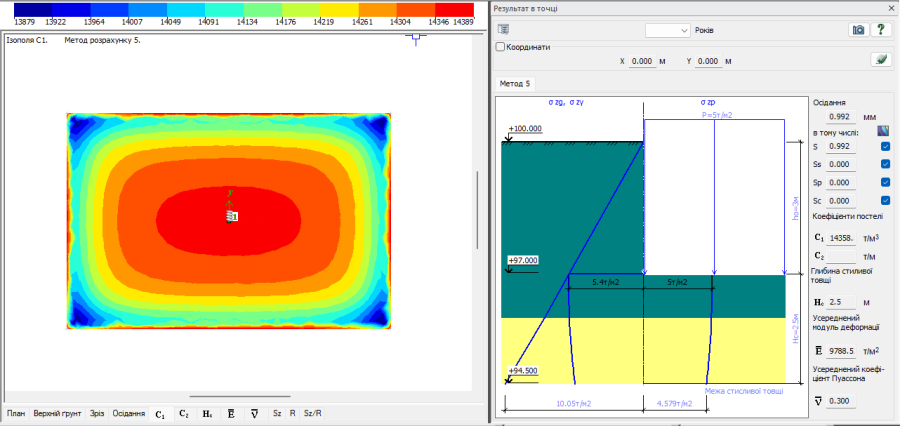Image resolution: width=900 pixels, height=426 pixels.
Task: Show the averaged modulus E tab
Action: (x=231, y=413)
